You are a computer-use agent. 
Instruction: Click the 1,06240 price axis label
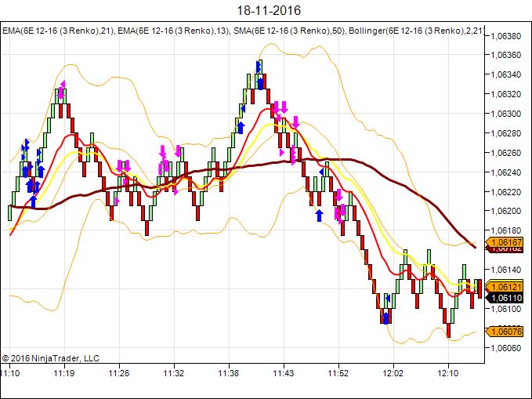click(x=506, y=172)
